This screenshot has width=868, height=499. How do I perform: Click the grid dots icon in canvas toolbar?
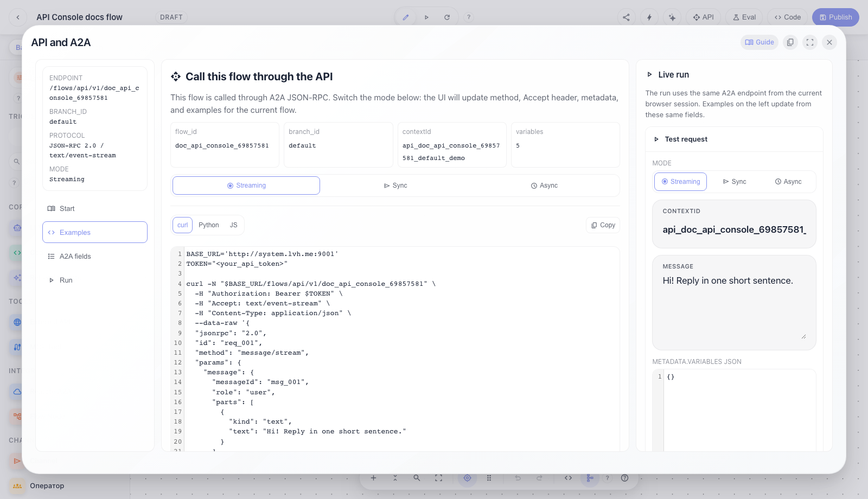(489, 478)
